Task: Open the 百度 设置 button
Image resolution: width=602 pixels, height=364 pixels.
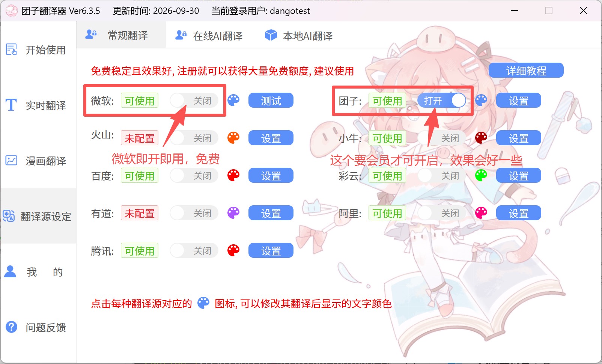Action: click(271, 176)
